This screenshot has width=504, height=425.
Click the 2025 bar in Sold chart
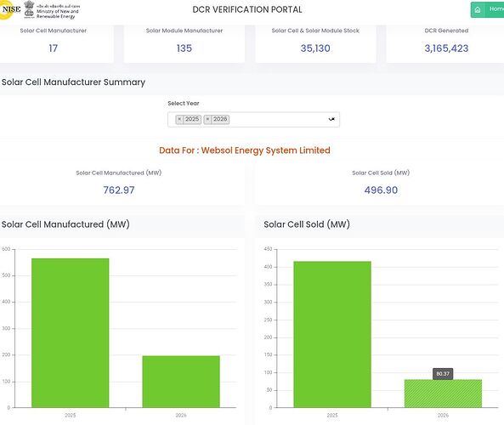[x=332, y=334]
